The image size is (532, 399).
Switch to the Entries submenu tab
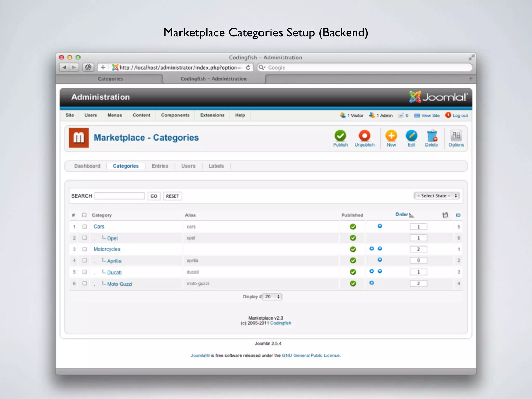point(160,166)
